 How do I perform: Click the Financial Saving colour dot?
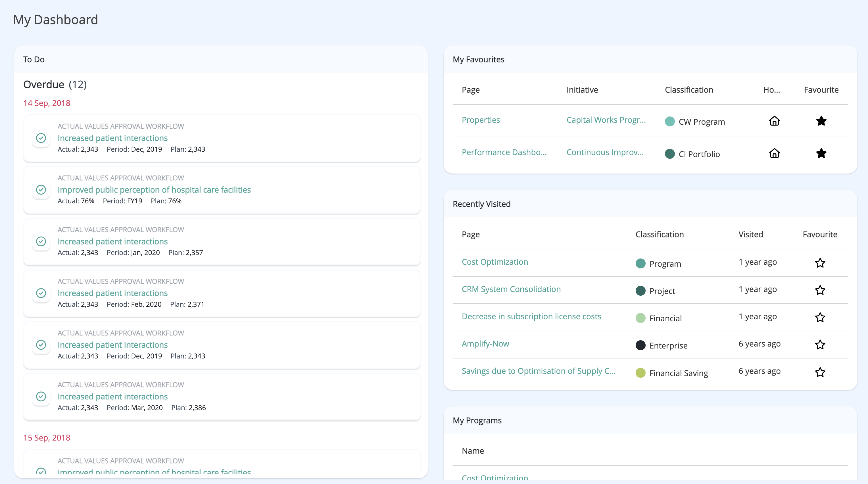click(x=640, y=373)
